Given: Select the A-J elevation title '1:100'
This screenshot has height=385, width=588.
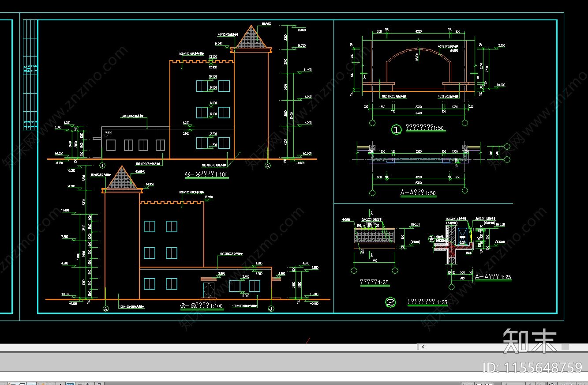Looking at the screenshot, I should (x=202, y=306).
